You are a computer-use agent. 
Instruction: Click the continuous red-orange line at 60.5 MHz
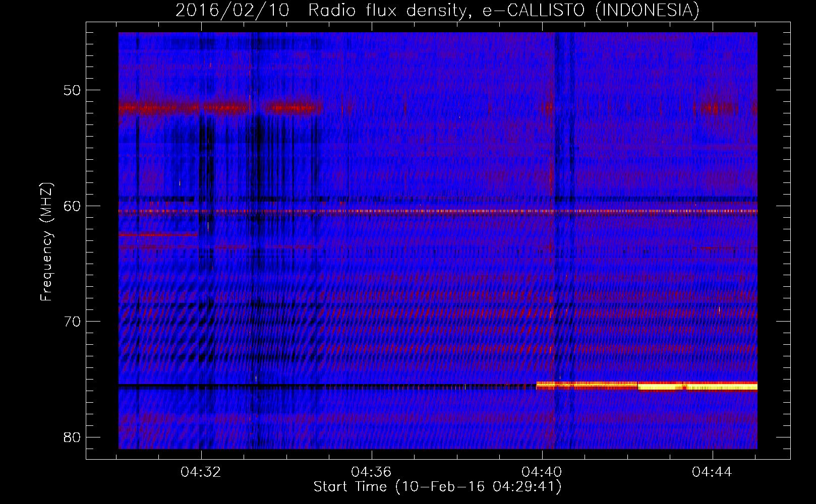pos(438,212)
